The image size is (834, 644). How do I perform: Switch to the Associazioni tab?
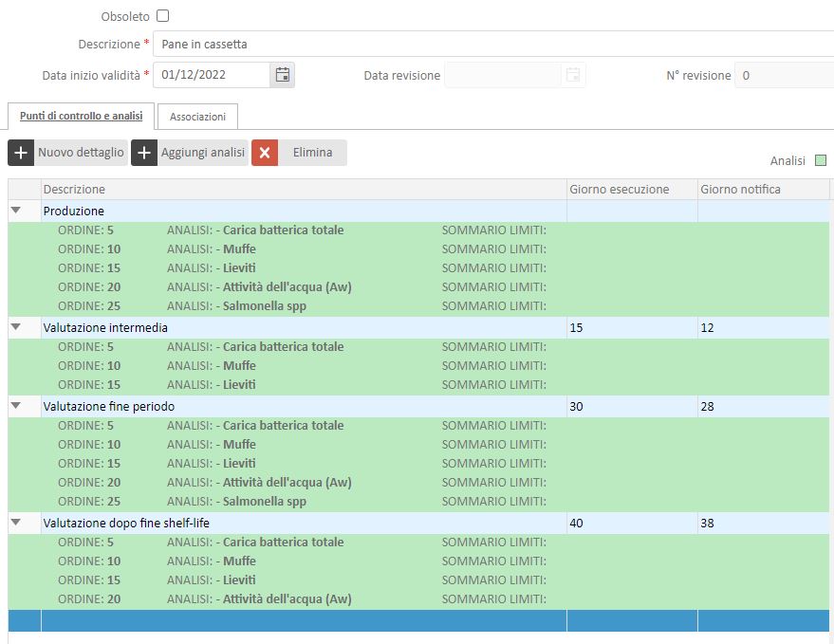(198, 117)
